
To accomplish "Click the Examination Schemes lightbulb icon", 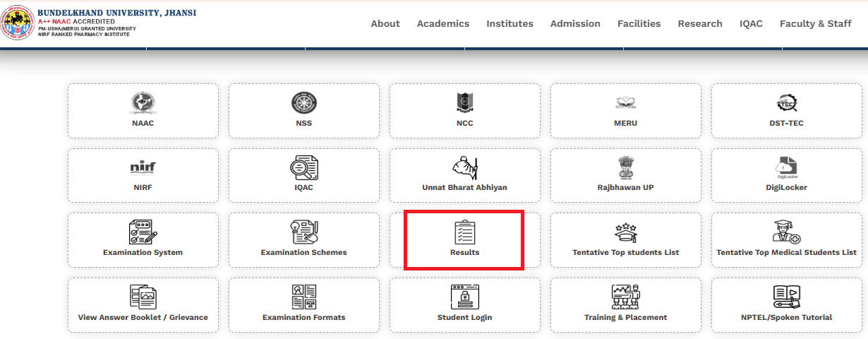I will tap(304, 232).
